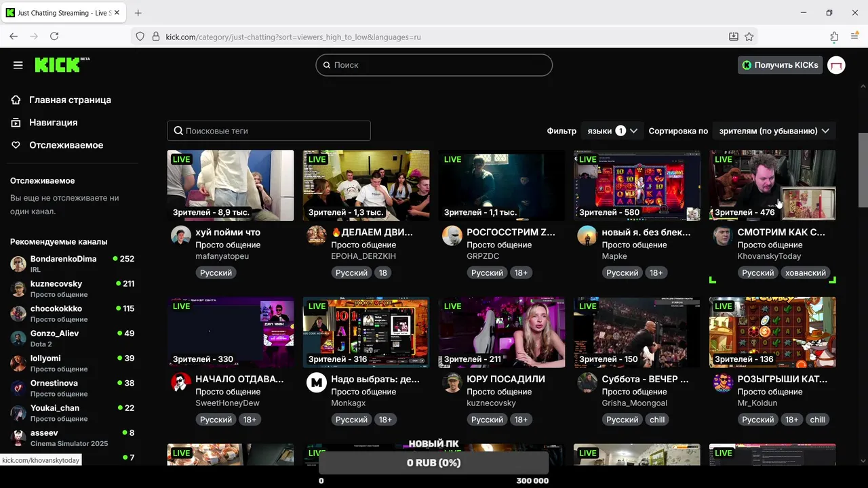Click asseev in recommended channels
Viewport: 868px width, 488px height.
73,438
